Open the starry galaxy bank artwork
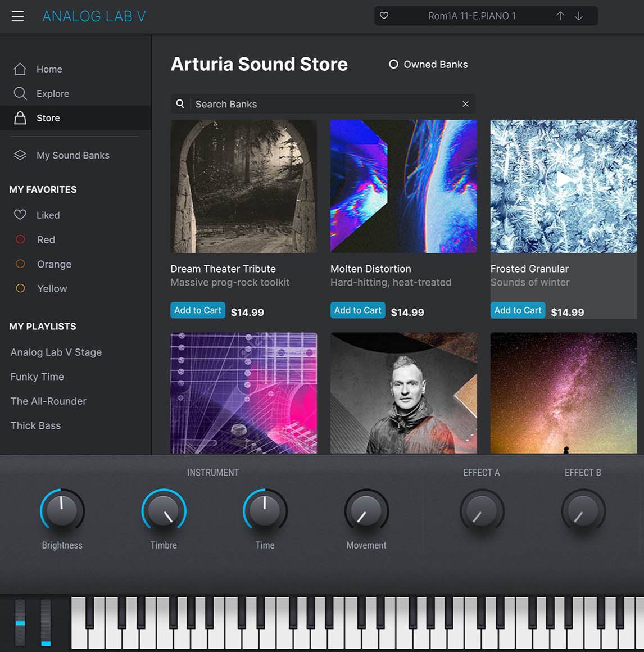Viewport: 644px width, 652px height. [564, 393]
